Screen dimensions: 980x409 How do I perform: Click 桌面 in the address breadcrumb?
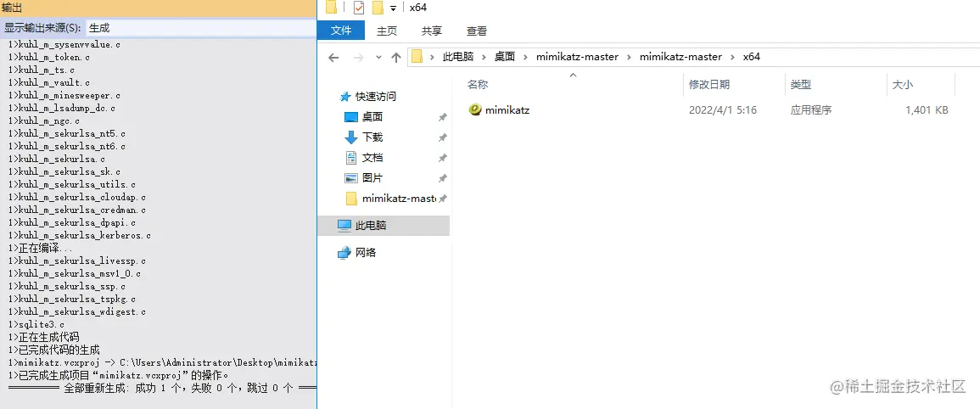(504, 57)
